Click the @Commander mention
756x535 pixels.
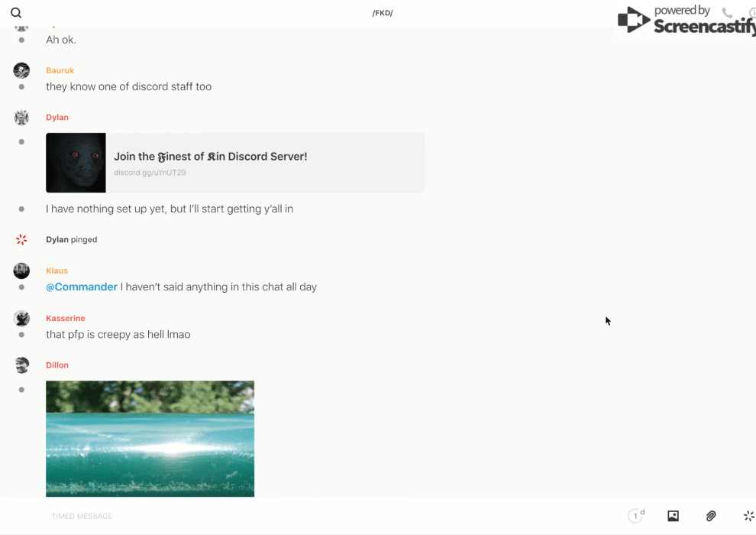coord(82,287)
